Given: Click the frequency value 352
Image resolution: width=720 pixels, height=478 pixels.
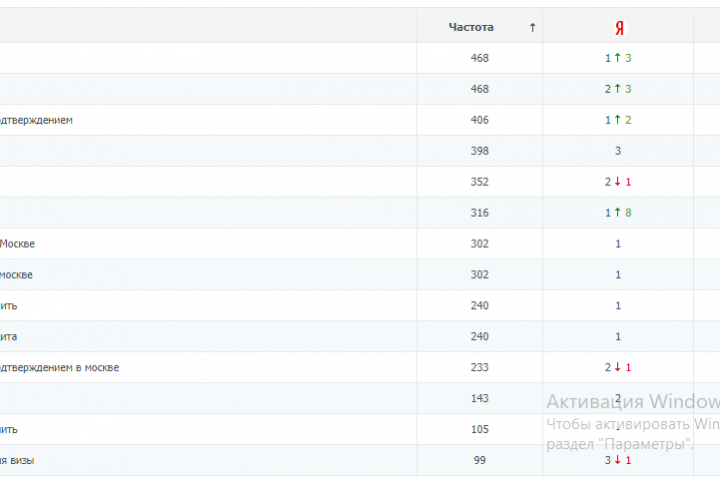Looking at the screenshot, I should tap(479, 182).
